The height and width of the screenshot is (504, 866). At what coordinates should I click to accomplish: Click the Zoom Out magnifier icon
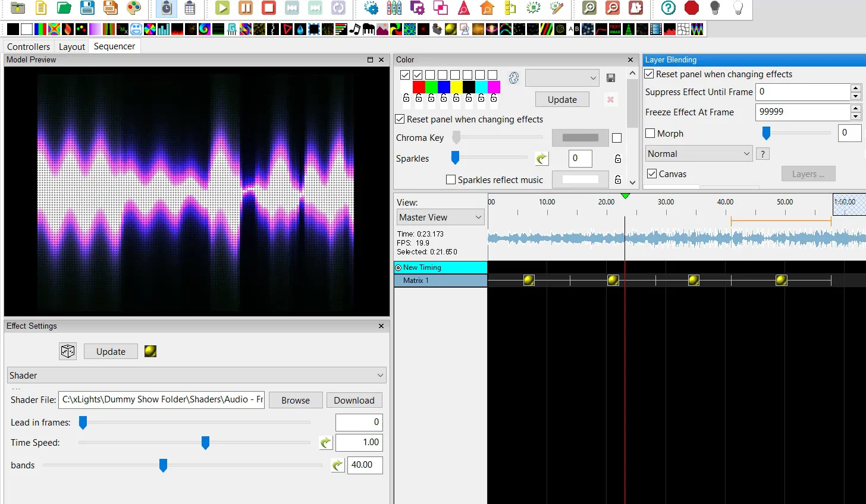[x=613, y=8]
